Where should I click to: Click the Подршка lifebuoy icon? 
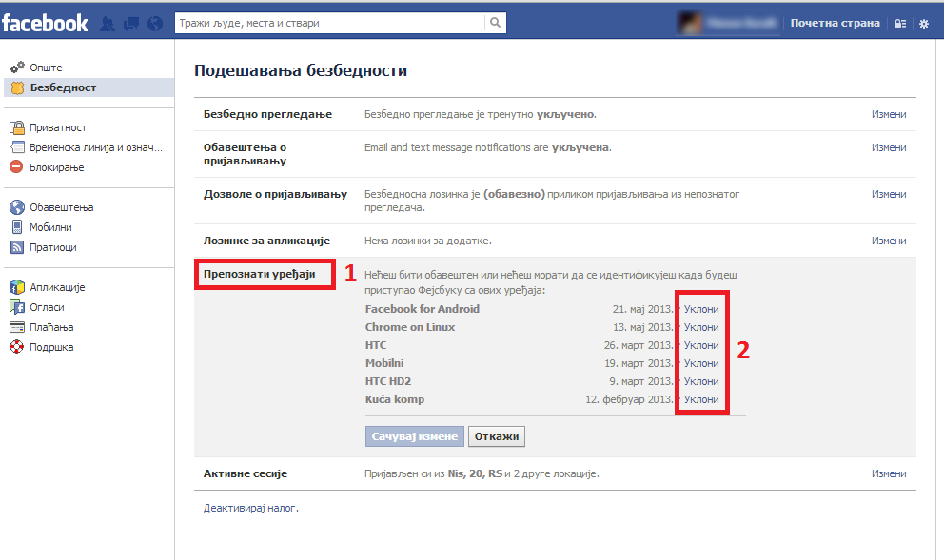click(x=17, y=347)
